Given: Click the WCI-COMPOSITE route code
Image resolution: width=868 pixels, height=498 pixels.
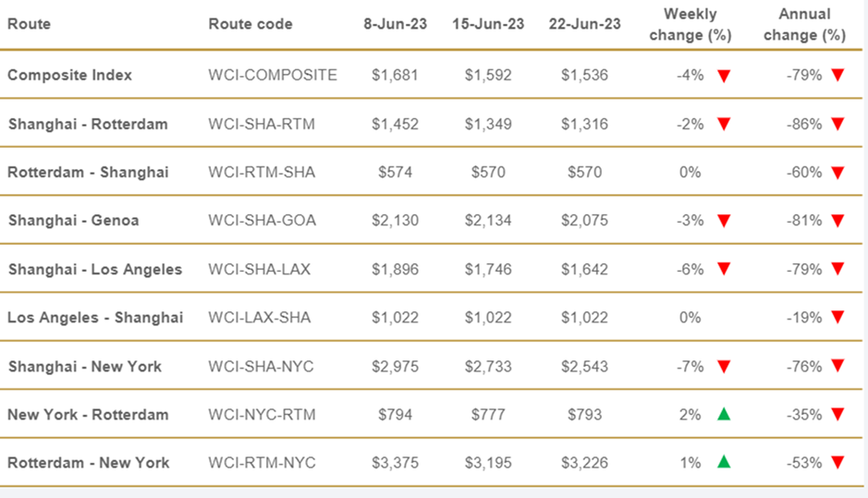Looking at the screenshot, I should click(274, 76).
